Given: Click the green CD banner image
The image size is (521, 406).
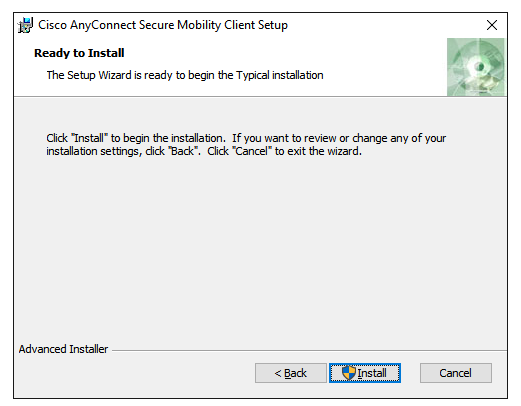Looking at the screenshot, I should [x=476, y=67].
